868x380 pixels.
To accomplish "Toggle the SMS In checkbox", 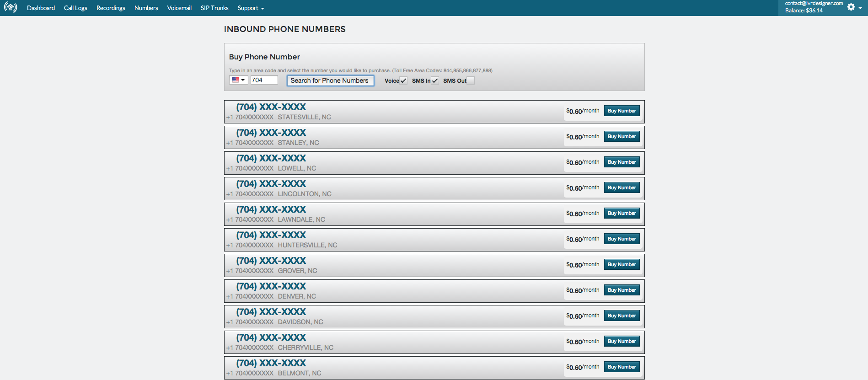I will [435, 80].
